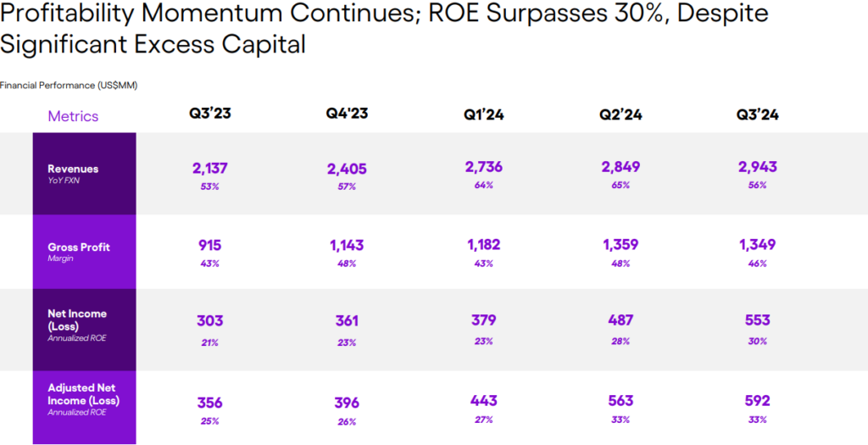Image resolution: width=868 pixels, height=445 pixels.
Task: Click the Q1'24 column header
Action: click(483, 115)
